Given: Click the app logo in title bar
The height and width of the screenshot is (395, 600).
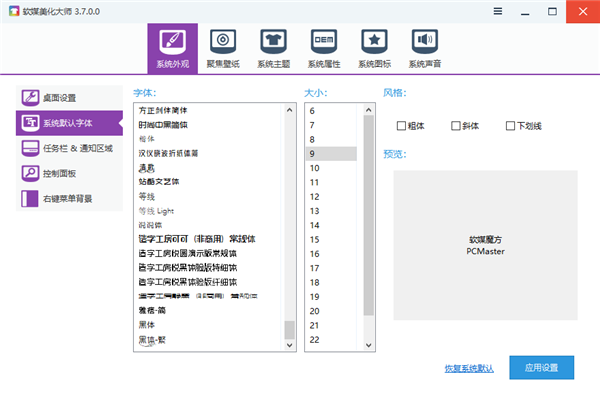Looking at the screenshot, I should 14,11.
